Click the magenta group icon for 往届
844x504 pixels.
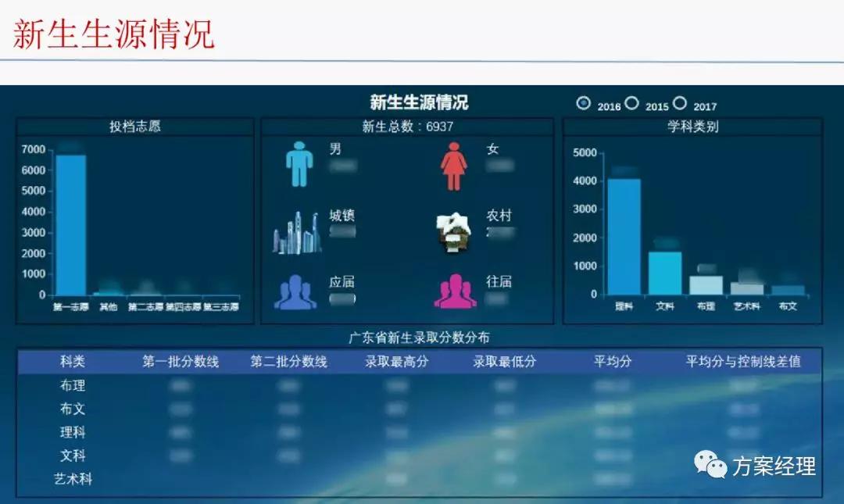coord(455,291)
